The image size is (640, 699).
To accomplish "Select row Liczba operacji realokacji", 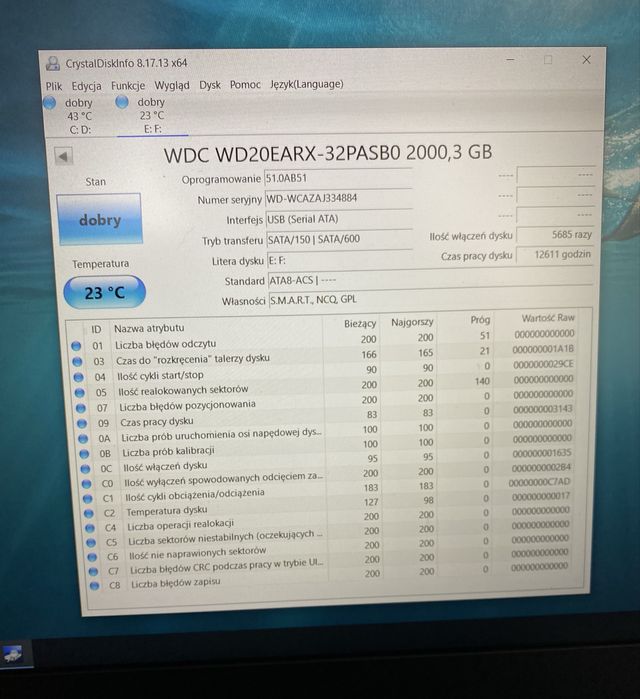I will pos(331,519).
